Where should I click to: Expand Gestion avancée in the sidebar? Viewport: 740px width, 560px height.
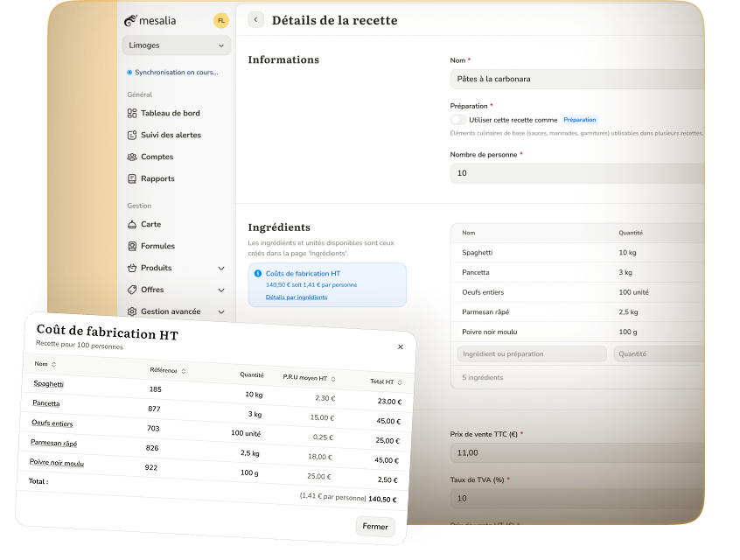click(x=221, y=311)
